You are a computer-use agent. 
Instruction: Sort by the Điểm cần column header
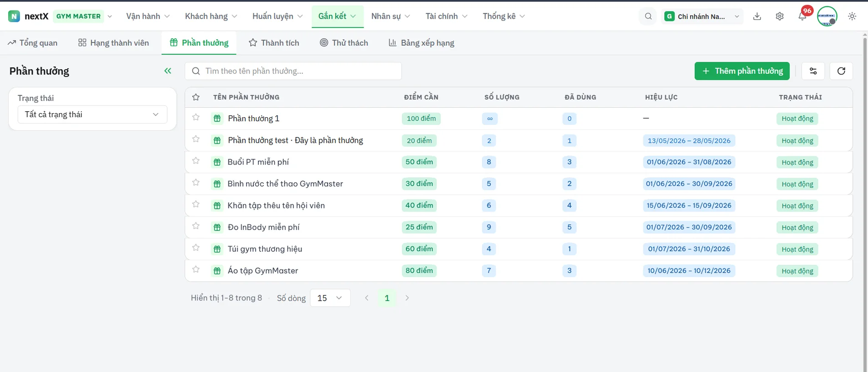tap(421, 97)
